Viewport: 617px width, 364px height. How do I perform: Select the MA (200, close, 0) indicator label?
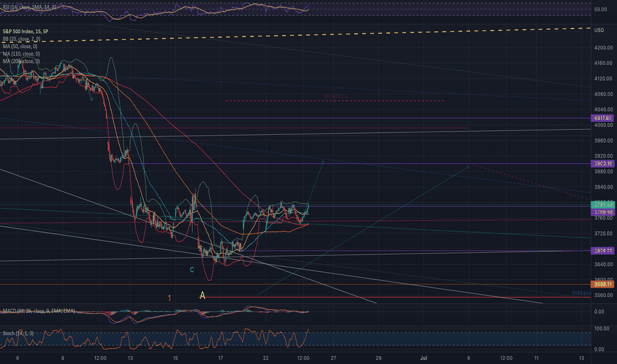[x=21, y=62]
